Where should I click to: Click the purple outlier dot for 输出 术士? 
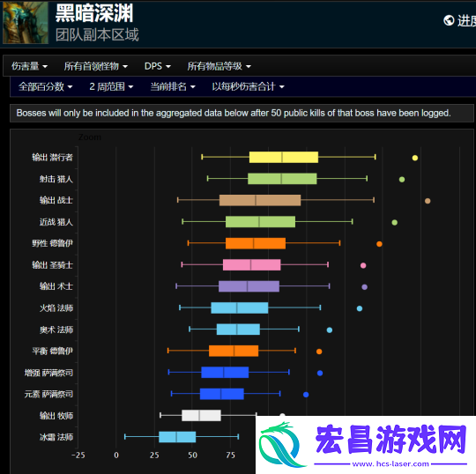coord(365,287)
